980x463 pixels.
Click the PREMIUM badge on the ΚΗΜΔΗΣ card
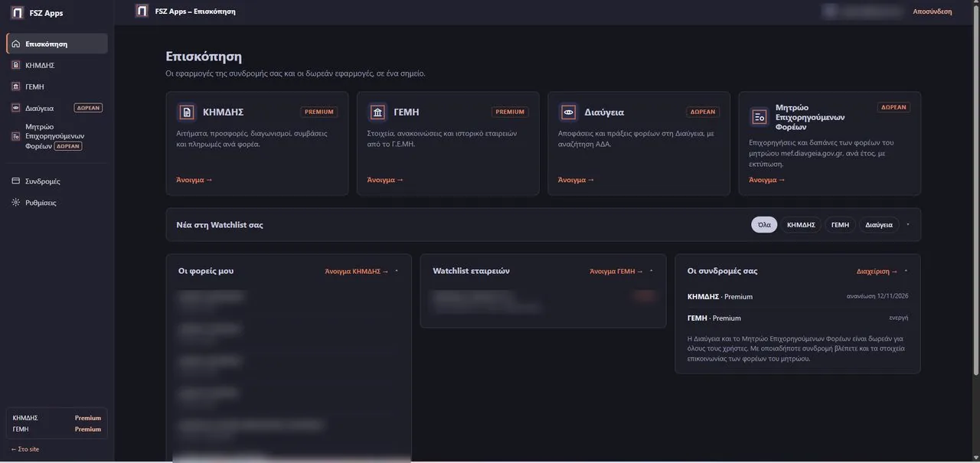319,112
